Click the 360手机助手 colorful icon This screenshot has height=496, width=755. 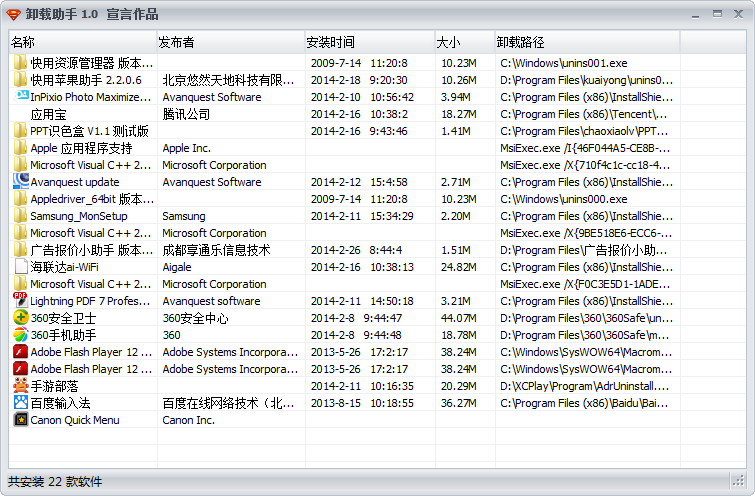click(x=20, y=335)
